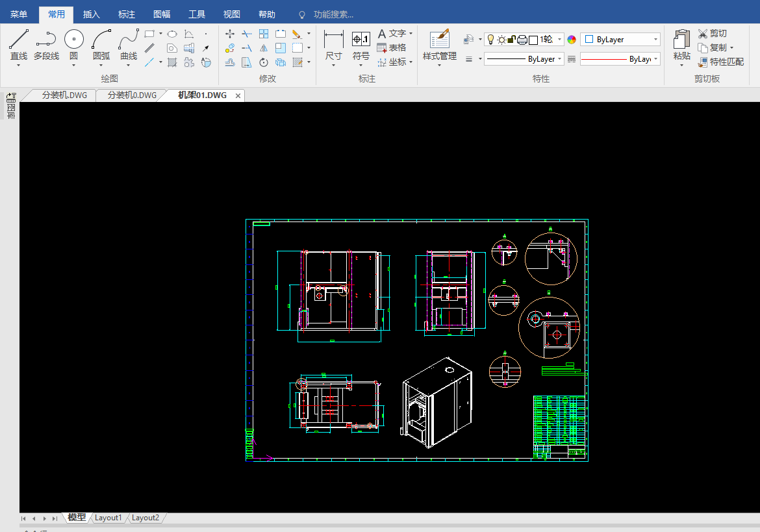
Task: Select the 曲线 spline curve tool
Action: click(x=129, y=44)
